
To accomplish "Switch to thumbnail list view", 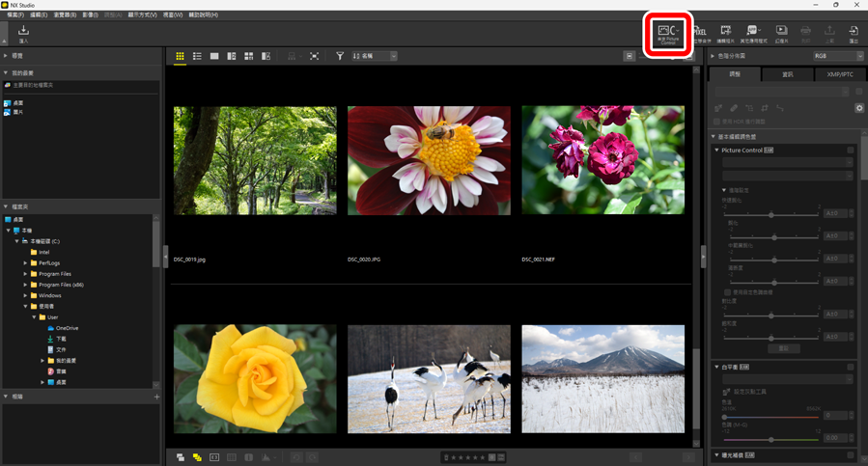I will click(197, 57).
